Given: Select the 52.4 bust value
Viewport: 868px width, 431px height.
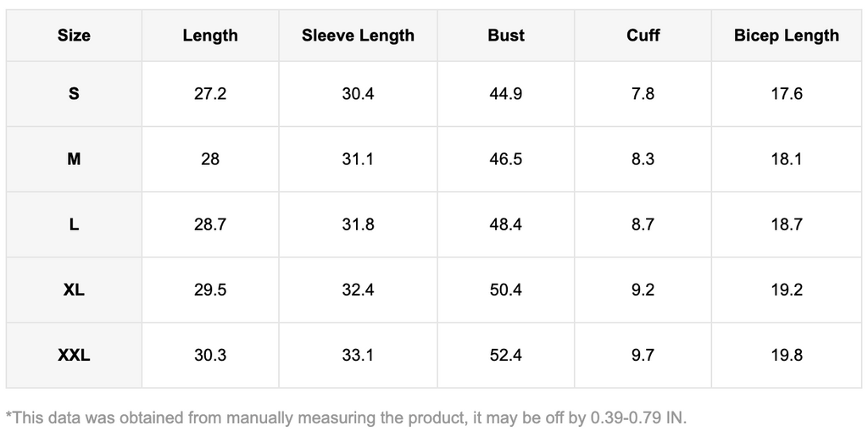Looking at the screenshot, I should (506, 356).
